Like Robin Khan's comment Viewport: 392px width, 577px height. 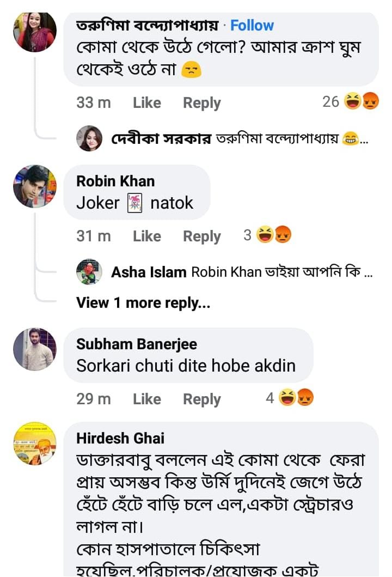[146, 236]
